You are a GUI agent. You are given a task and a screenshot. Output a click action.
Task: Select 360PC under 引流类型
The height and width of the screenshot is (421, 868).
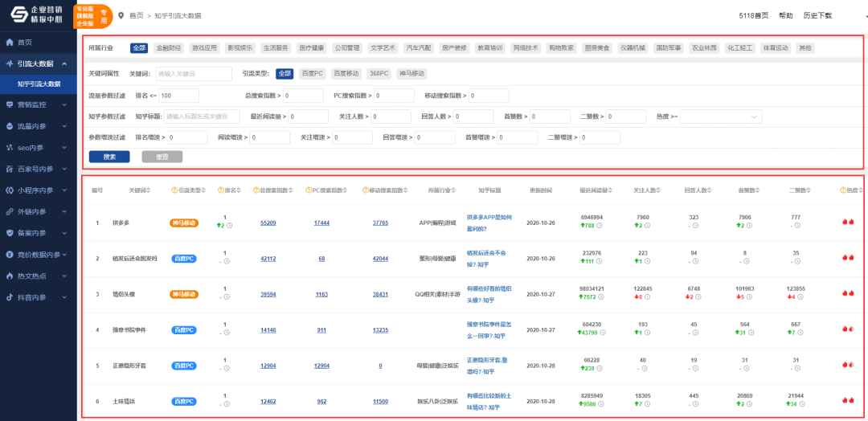tap(379, 74)
